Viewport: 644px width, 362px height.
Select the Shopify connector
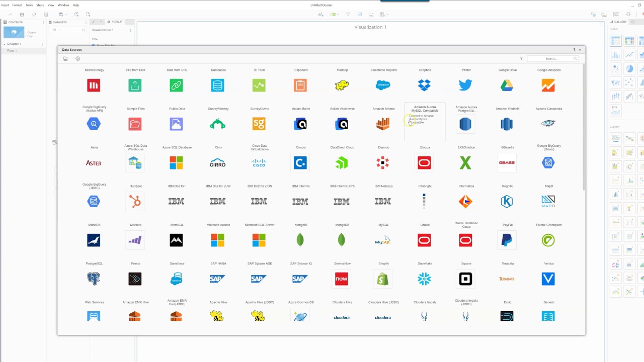point(383,279)
